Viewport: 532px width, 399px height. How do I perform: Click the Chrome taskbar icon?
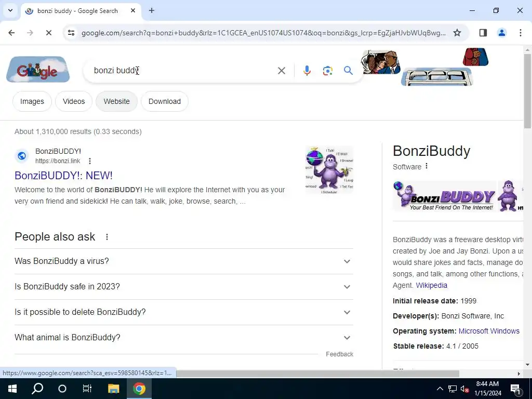pyautogui.click(x=139, y=389)
